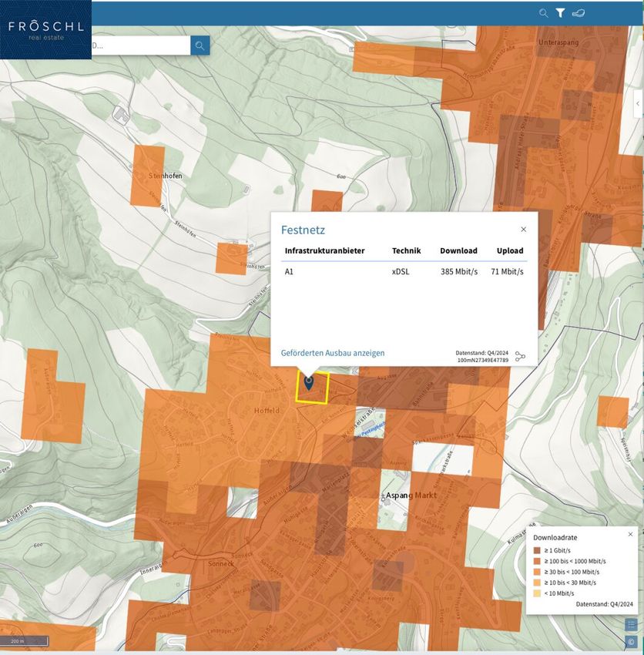Click the Download column header
The height and width of the screenshot is (655, 644).
458,250
